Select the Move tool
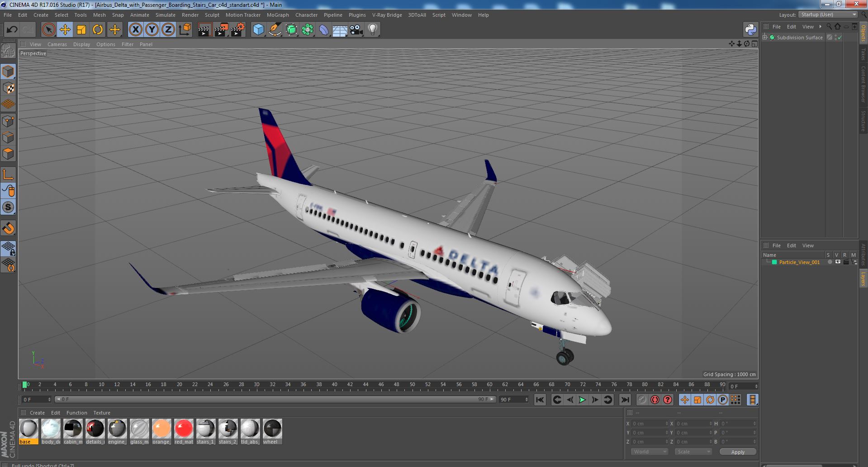 coord(65,30)
